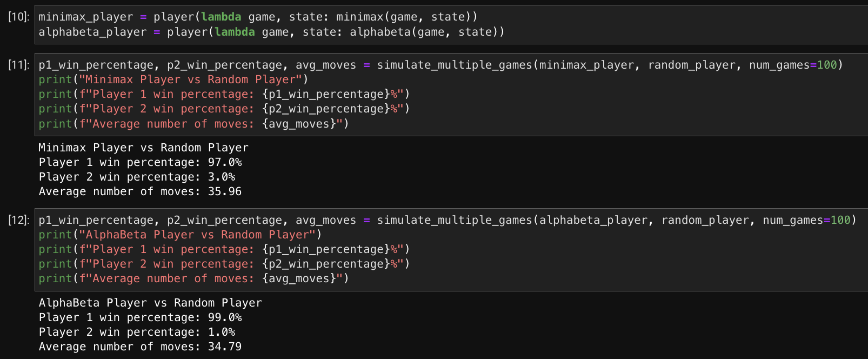
Task: Click output "Player 2 win percentage: 1.0%"
Action: pyautogui.click(x=137, y=332)
